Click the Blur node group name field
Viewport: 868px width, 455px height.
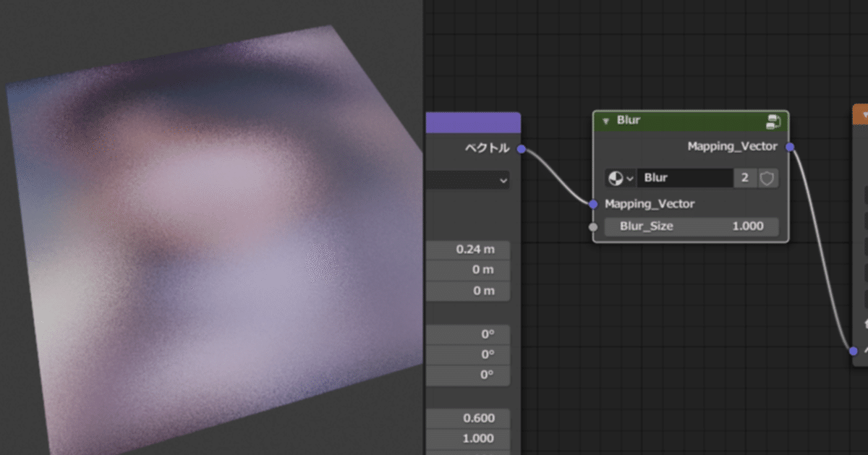[685, 178]
